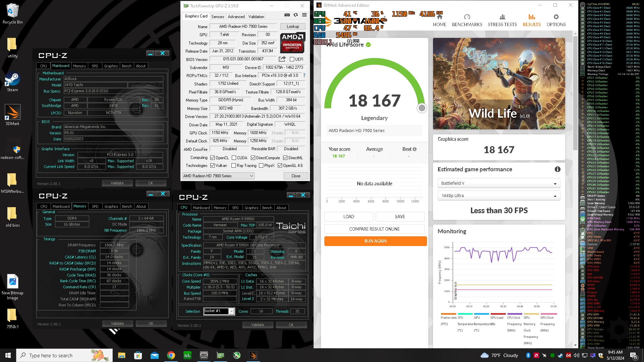Toggle the Vulkan checkbox
Screen dimensions: 644x362
[212, 165]
